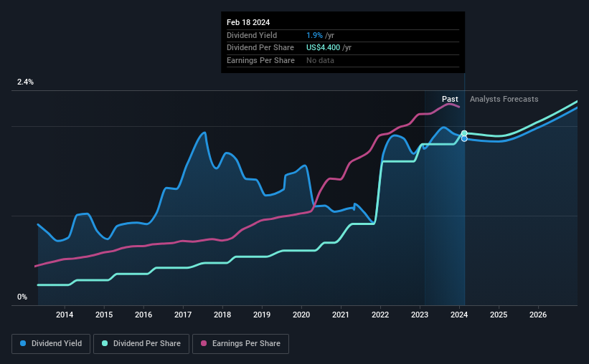
Task: Click the pink Earnings Per Share legend dot
Action: [x=204, y=343]
